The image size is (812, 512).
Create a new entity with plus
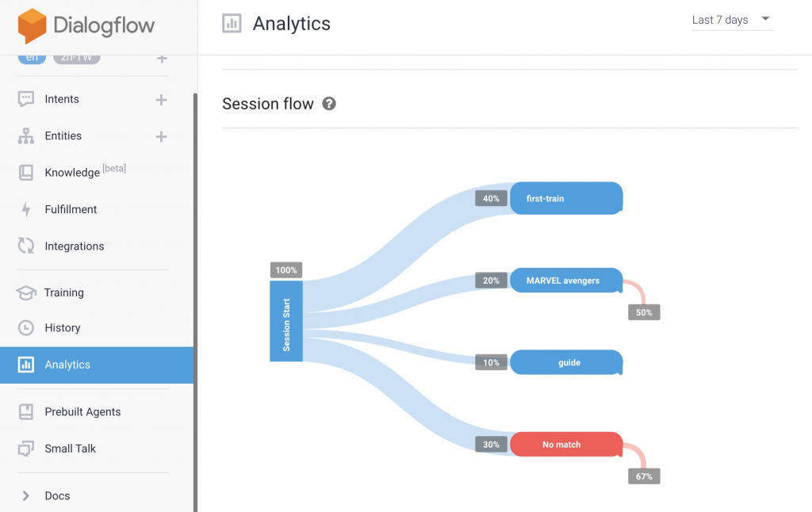pos(161,136)
